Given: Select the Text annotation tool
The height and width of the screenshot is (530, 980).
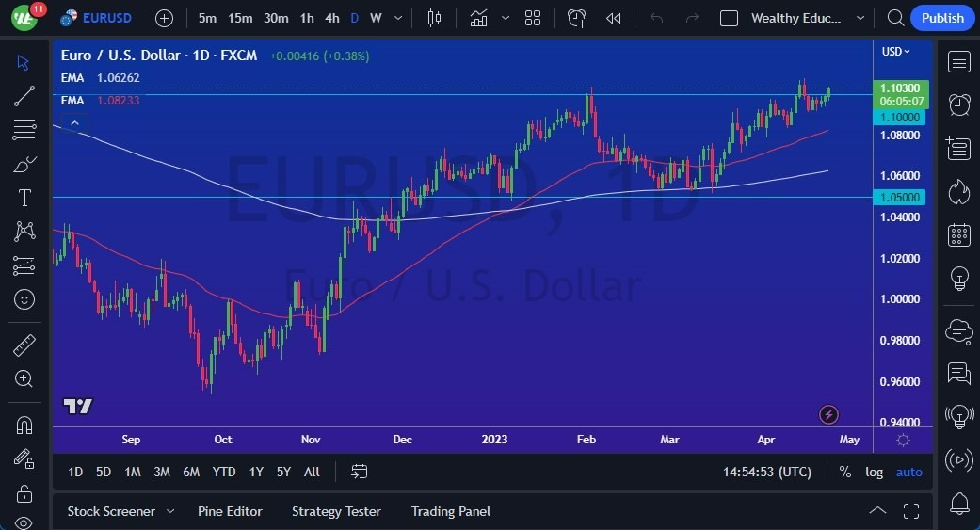Looking at the screenshot, I should tap(24, 198).
